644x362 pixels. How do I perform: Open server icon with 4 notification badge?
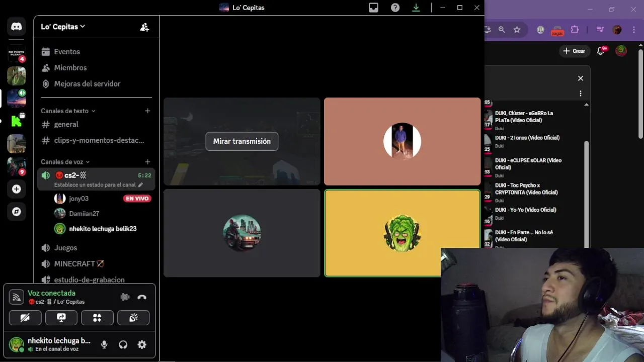coord(17,53)
